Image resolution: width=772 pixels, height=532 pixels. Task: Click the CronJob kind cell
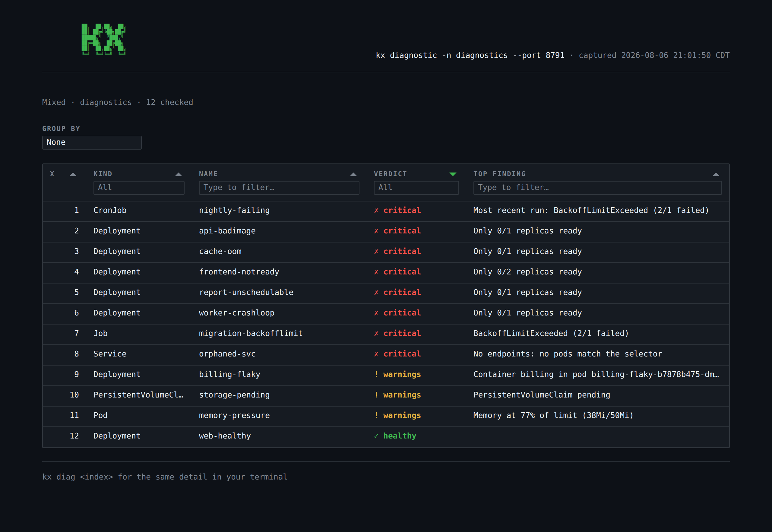110,211
